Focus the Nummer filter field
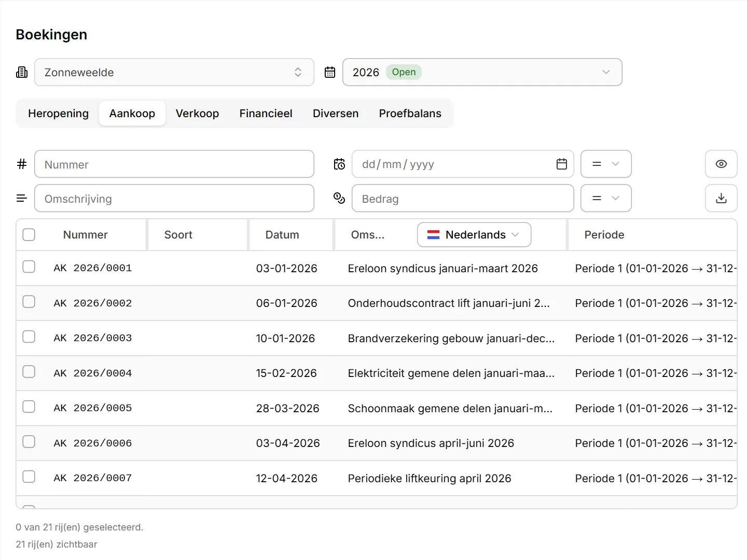 pyautogui.click(x=174, y=164)
